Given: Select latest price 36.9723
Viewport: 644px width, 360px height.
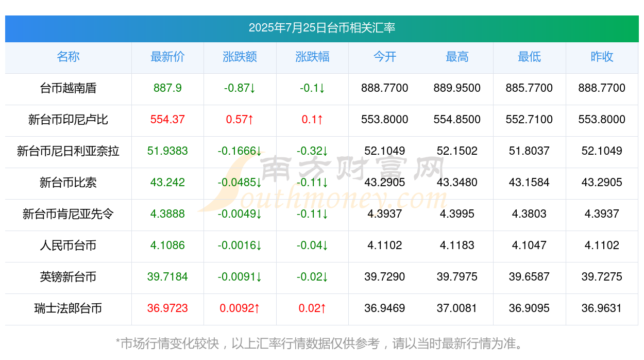Looking at the screenshot, I should [167, 308].
